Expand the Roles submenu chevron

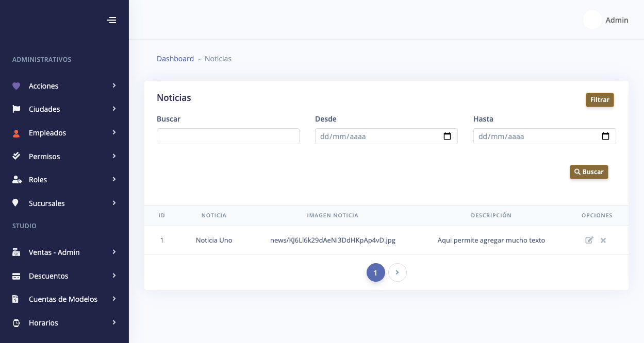(x=114, y=179)
